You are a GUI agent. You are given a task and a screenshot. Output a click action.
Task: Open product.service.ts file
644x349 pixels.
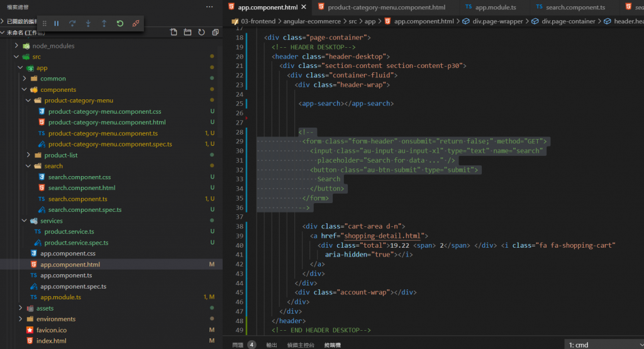(69, 231)
